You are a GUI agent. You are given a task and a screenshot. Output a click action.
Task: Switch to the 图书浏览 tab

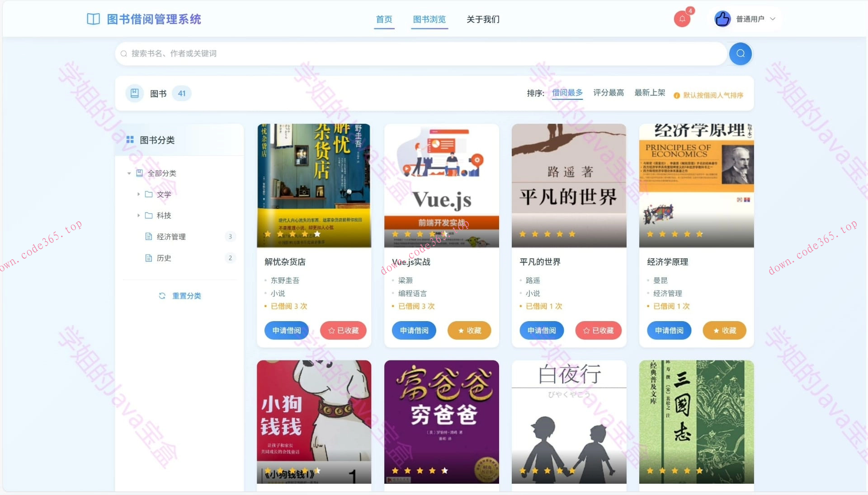[429, 19]
